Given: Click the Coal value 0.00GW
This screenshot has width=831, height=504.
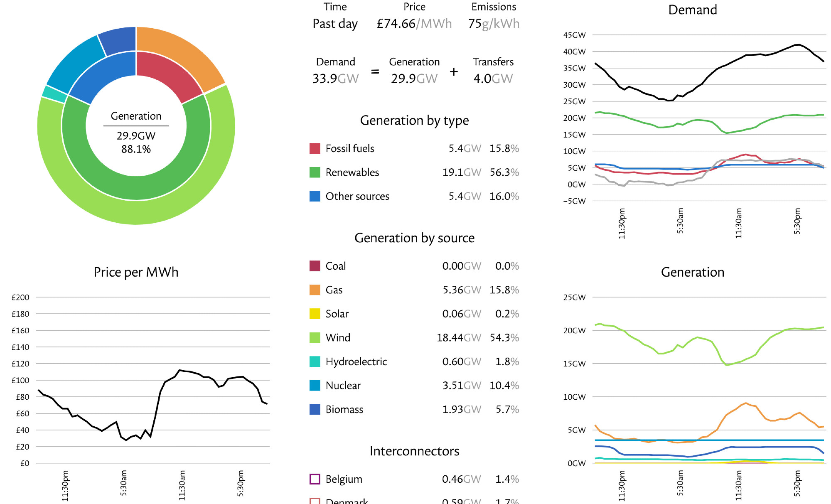Looking at the screenshot, I should pos(462,266).
